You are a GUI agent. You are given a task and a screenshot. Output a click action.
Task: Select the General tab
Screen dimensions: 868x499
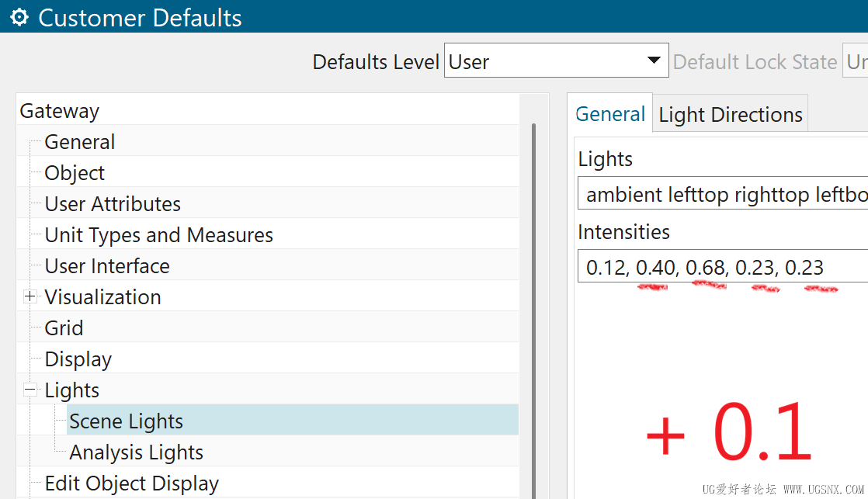610,114
